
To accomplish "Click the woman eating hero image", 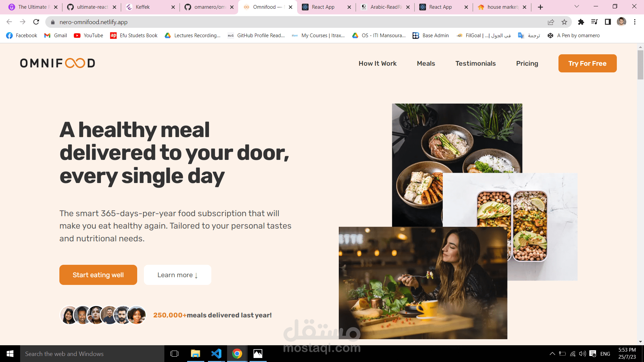I will [423, 283].
